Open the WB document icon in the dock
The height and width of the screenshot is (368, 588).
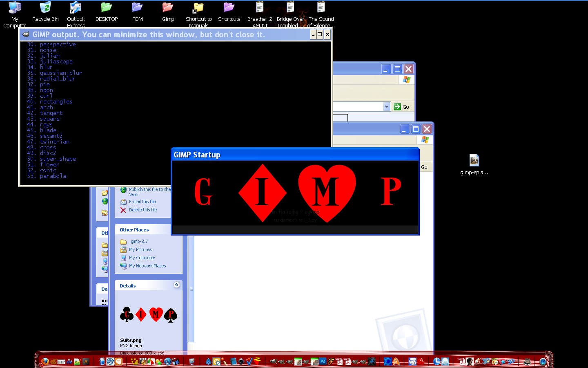[412, 361]
